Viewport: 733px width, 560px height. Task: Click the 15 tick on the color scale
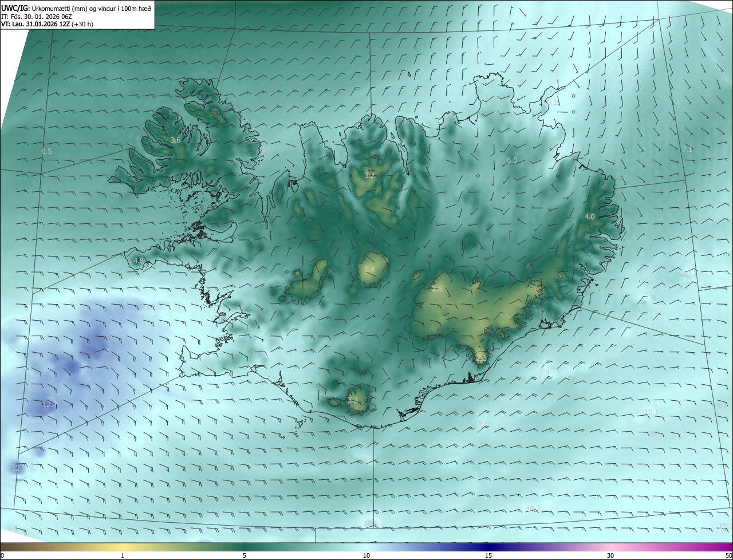tap(488, 555)
